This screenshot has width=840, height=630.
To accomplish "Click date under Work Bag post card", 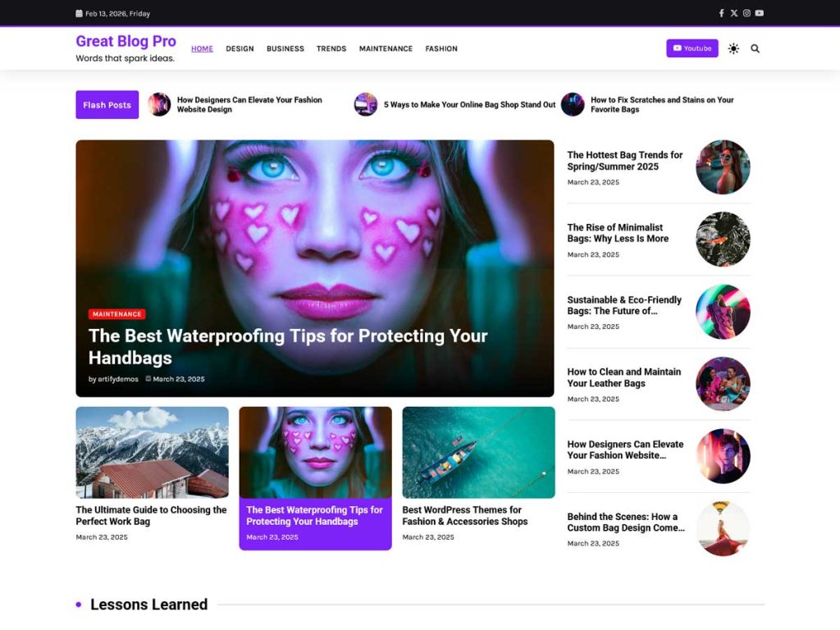I will pyautogui.click(x=102, y=537).
